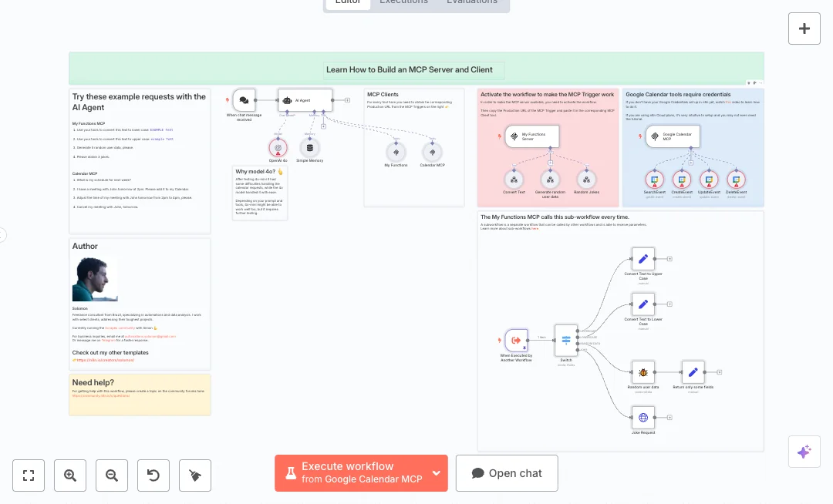Viewport: 833px width, 504px height.
Task: Click the zoom to fit icon
Action: click(x=29, y=475)
